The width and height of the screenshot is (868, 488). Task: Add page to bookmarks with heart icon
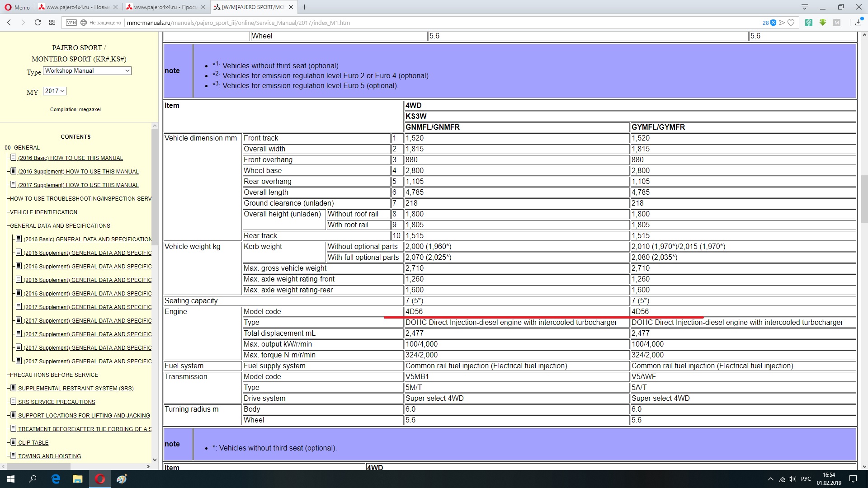tap(791, 23)
